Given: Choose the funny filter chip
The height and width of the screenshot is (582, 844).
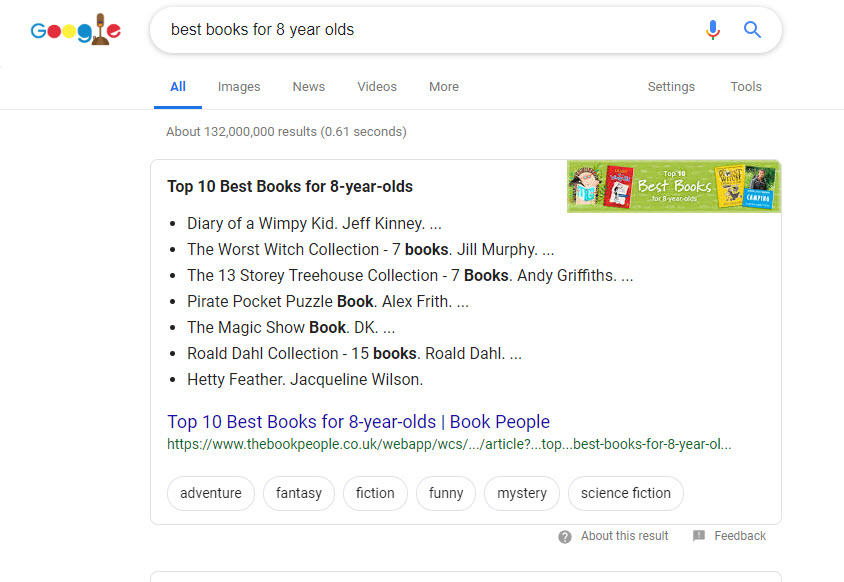Looking at the screenshot, I should coord(446,493).
